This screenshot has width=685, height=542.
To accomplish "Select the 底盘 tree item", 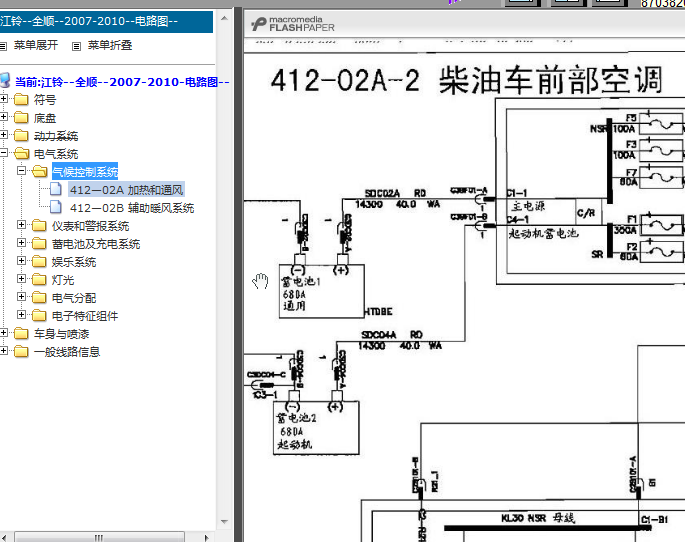I will coord(45,118).
